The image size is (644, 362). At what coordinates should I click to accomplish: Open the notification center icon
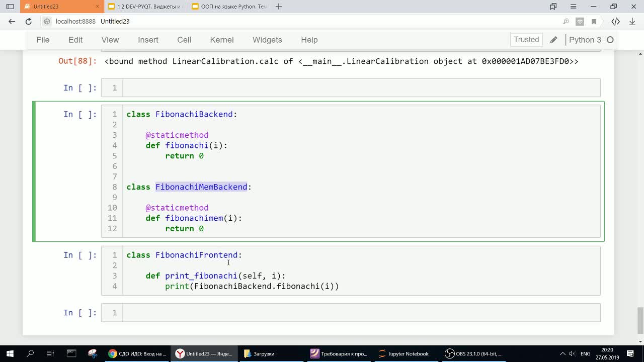click(x=630, y=353)
